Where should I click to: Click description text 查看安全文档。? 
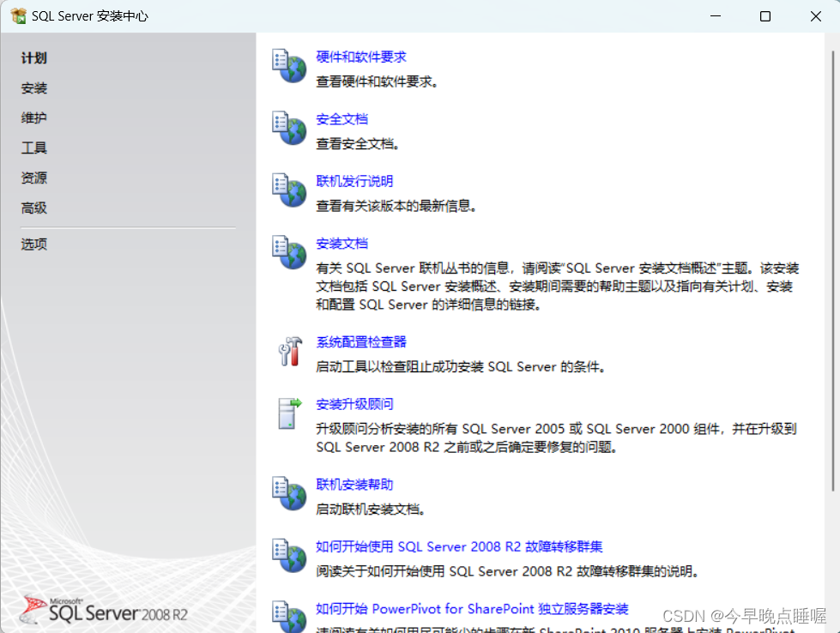click(358, 143)
